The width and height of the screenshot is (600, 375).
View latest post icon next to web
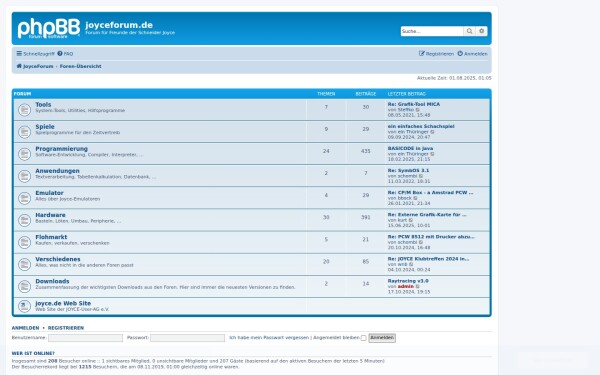(x=411, y=264)
